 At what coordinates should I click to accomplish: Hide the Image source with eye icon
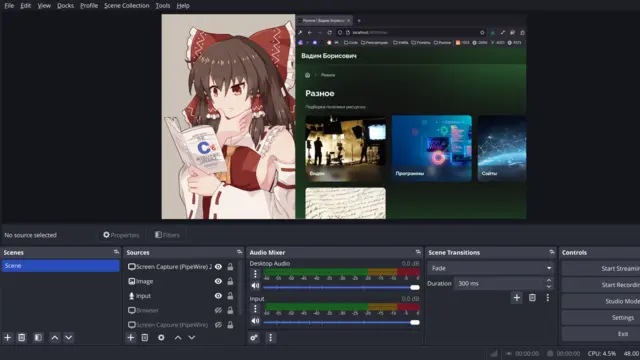click(218, 281)
